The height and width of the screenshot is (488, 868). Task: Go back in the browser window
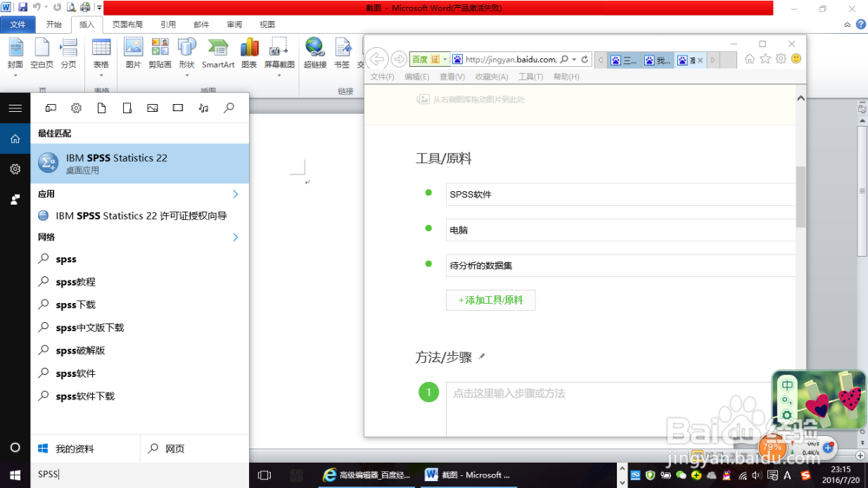[x=377, y=59]
